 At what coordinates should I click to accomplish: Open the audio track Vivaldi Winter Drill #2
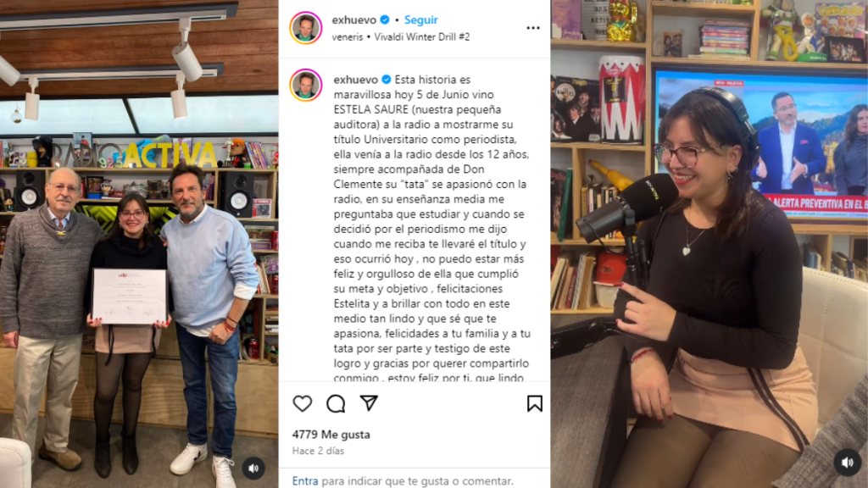[x=422, y=37]
